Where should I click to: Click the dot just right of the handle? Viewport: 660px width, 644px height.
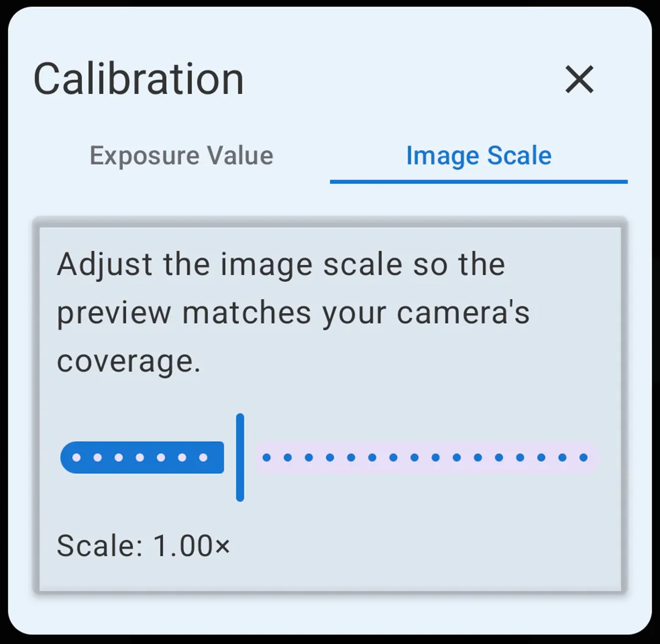click(x=265, y=457)
